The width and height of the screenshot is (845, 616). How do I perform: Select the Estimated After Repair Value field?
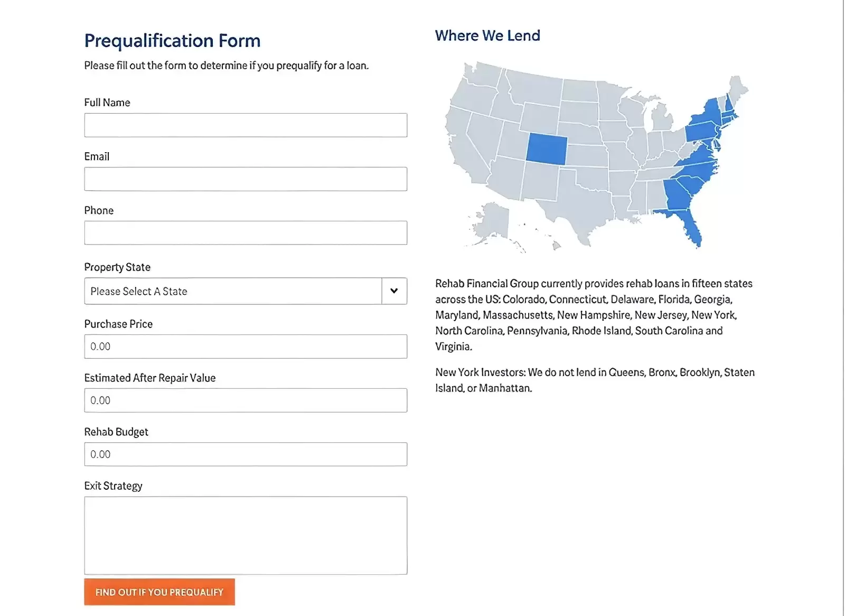246,400
